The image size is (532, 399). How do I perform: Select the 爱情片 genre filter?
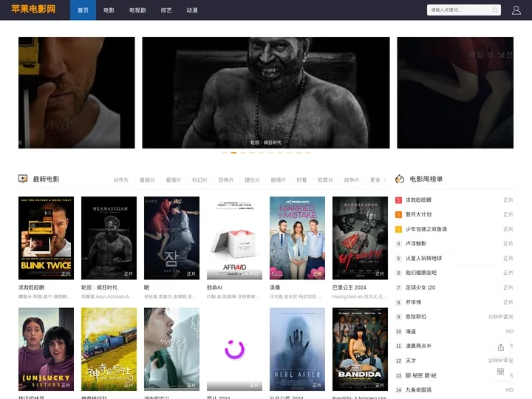[174, 180]
